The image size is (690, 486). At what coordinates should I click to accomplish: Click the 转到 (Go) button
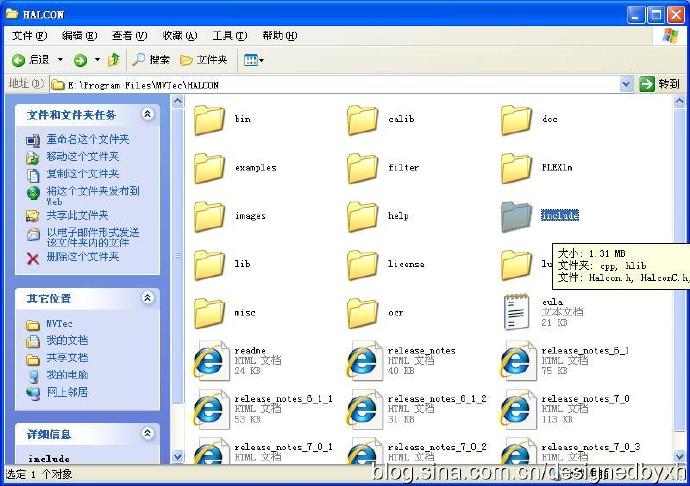pos(660,84)
